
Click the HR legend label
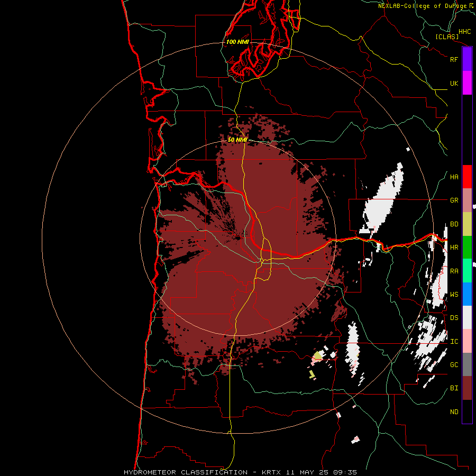point(454,248)
